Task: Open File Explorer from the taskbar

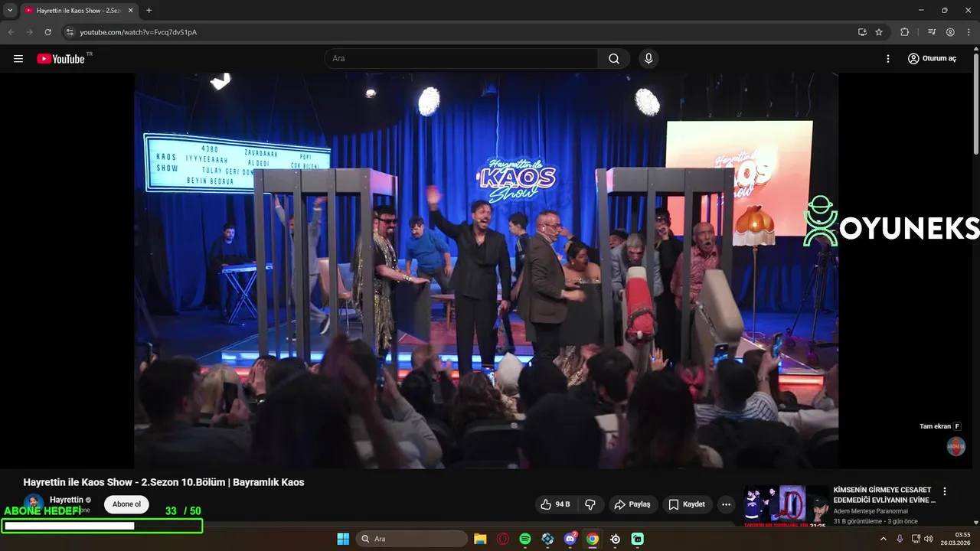Action: (x=480, y=539)
